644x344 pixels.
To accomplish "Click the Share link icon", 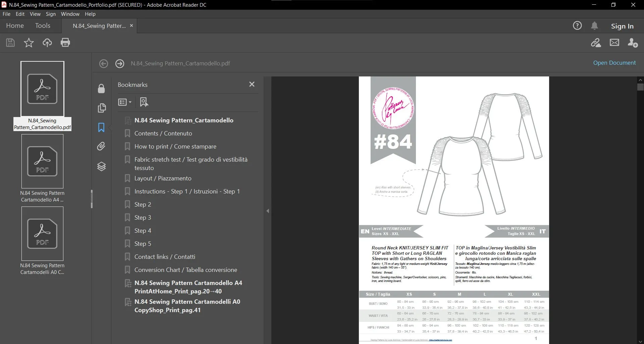I will coord(596,43).
